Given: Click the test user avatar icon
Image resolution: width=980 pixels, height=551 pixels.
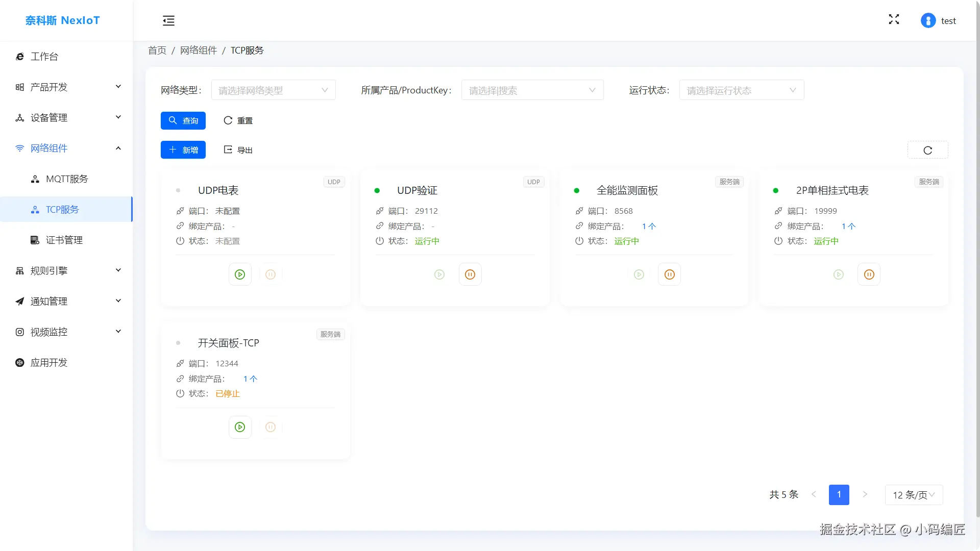Looking at the screenshot, I should [928, 20].
